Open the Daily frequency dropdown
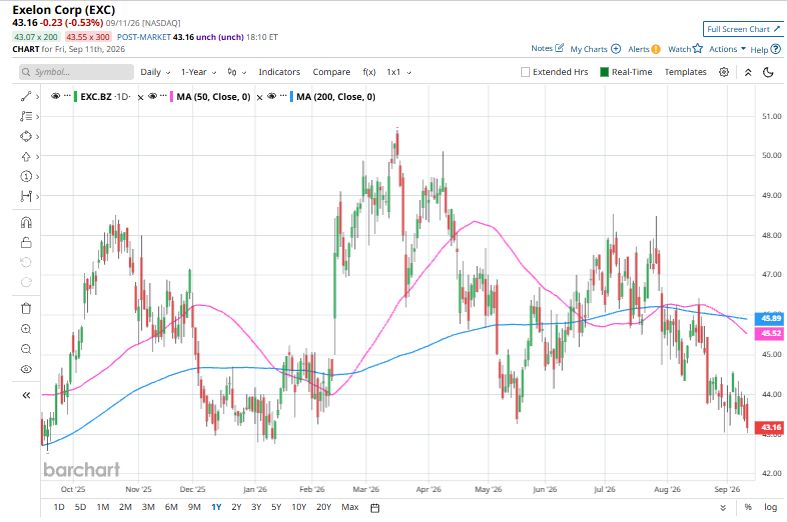Viewport: 787px width, 522px height. pos(155,72)
